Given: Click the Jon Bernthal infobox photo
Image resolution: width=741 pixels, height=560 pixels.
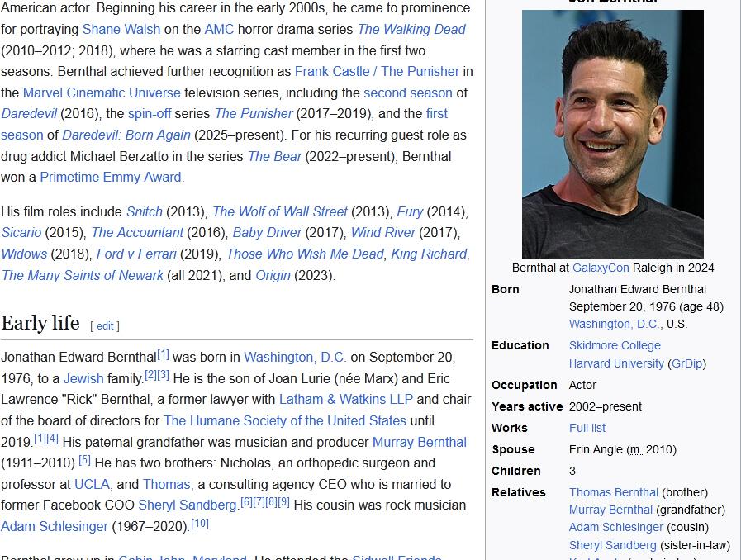Looking at the screenshot, I should tap(612, 134).
